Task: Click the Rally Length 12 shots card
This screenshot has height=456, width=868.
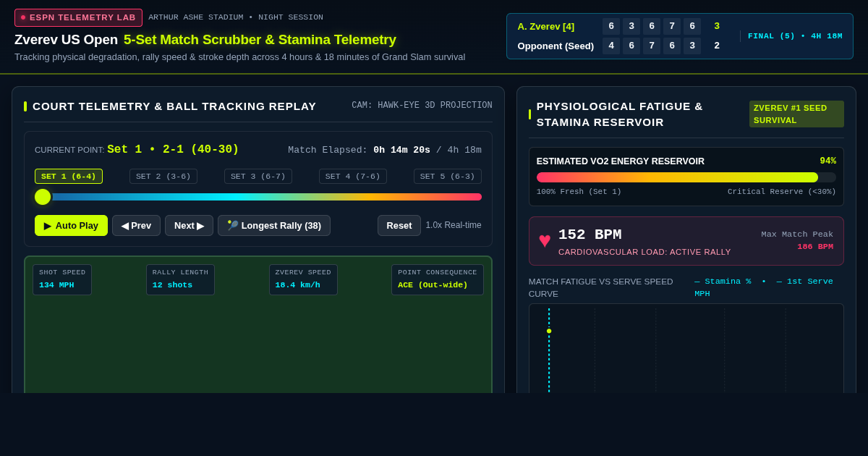Action: point(180,279)
